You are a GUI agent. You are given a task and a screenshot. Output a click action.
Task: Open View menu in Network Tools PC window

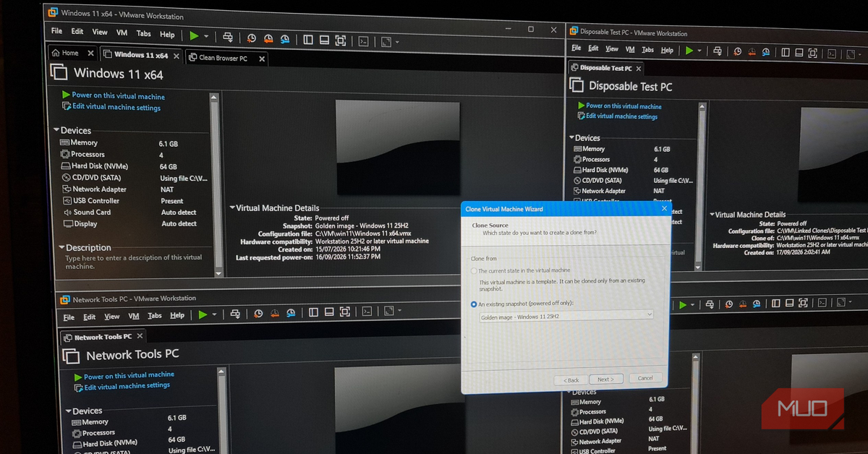tap(112, 317)
